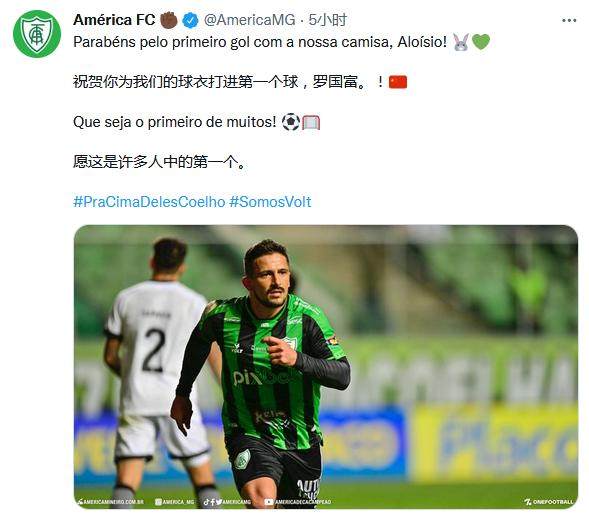The width and height of the screenshot is (589, 516).
Task: Open the @AmericaMG handle link
Action: tap(250, 20)
